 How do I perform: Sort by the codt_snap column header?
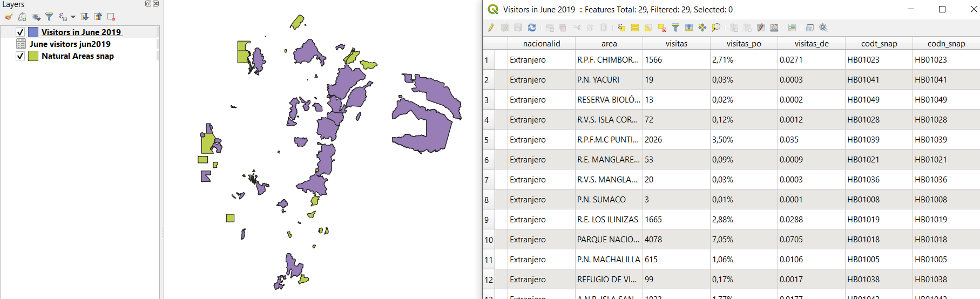[879, 43]
